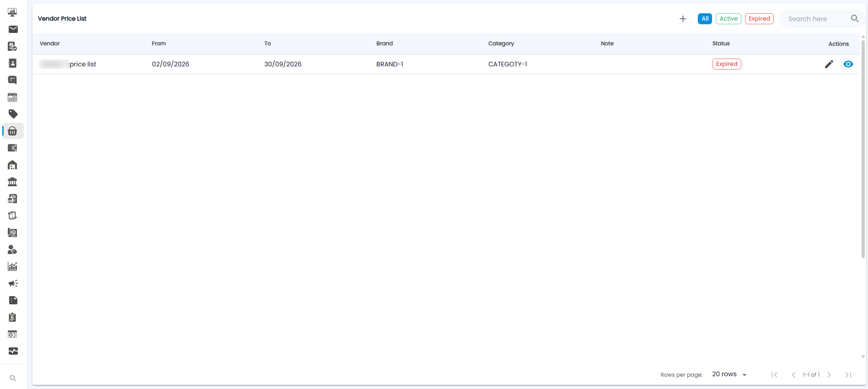Click the 02/09/2026 From date
The height and width of the screenshot is (389, 868).
coord(171,64)
